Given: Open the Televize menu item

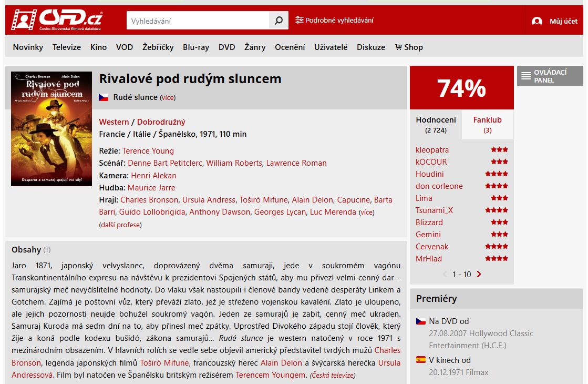Looking at the screenshot, I should (x=67, y=47).
